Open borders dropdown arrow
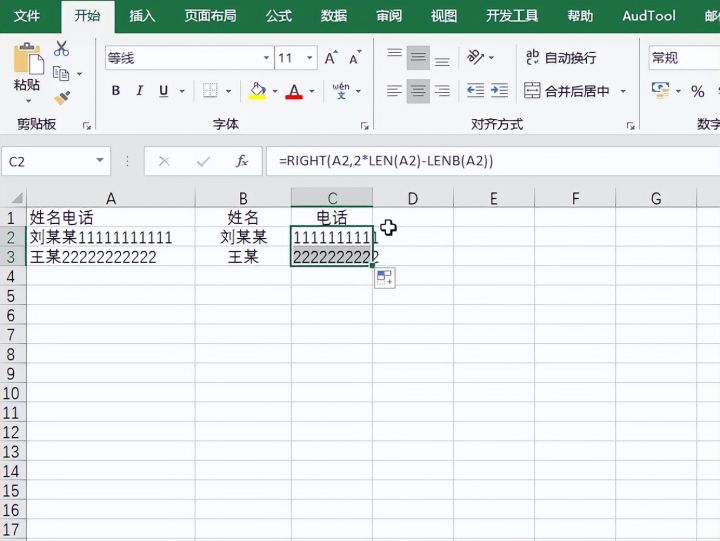 [228, 91]
